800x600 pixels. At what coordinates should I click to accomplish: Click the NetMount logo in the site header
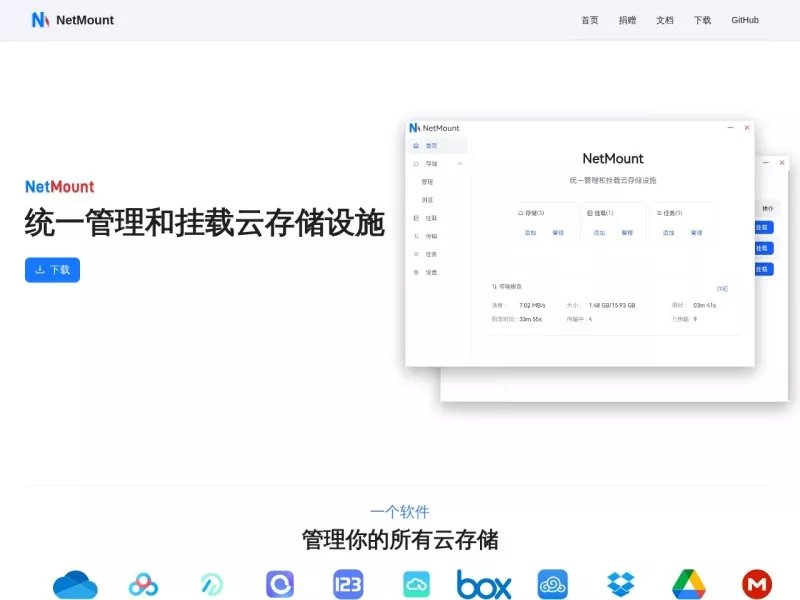pos(73,20)
